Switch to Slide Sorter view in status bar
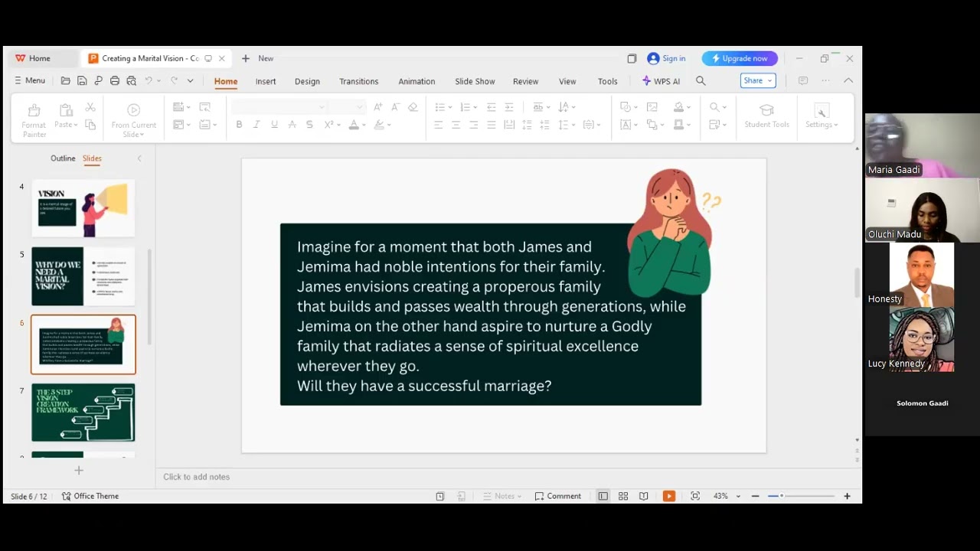980x551 pixels. coord(623,496)
